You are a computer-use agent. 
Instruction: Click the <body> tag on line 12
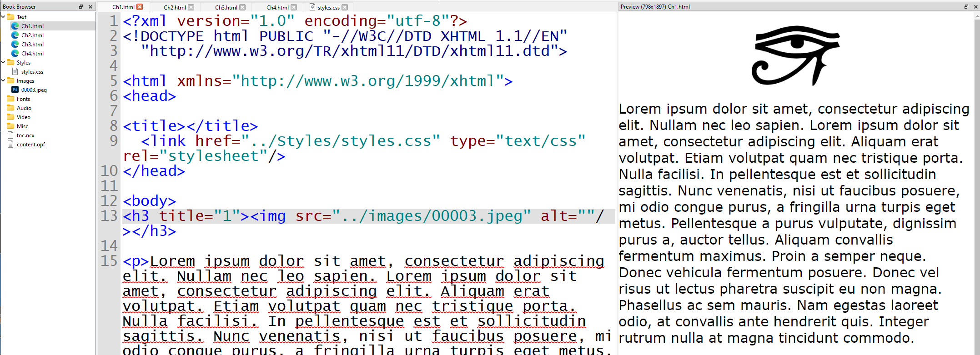150,201
